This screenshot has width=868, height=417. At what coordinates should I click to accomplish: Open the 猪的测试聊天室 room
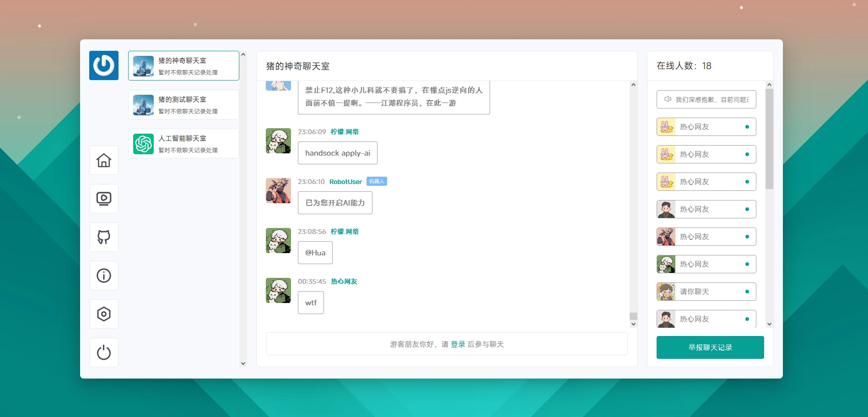(x=183, y=104)
